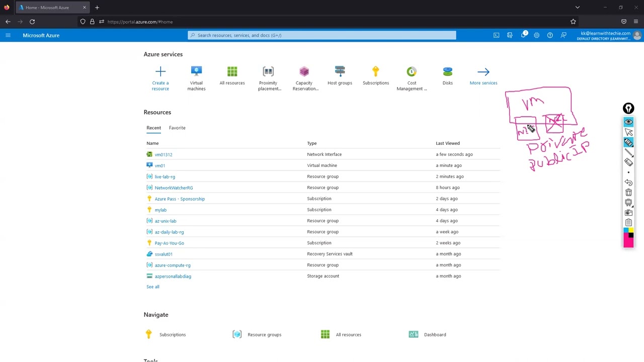Navigate to Subscriptions in the Navigate section
This screenshot has height=362, width=644.
(x=166, y=334)
